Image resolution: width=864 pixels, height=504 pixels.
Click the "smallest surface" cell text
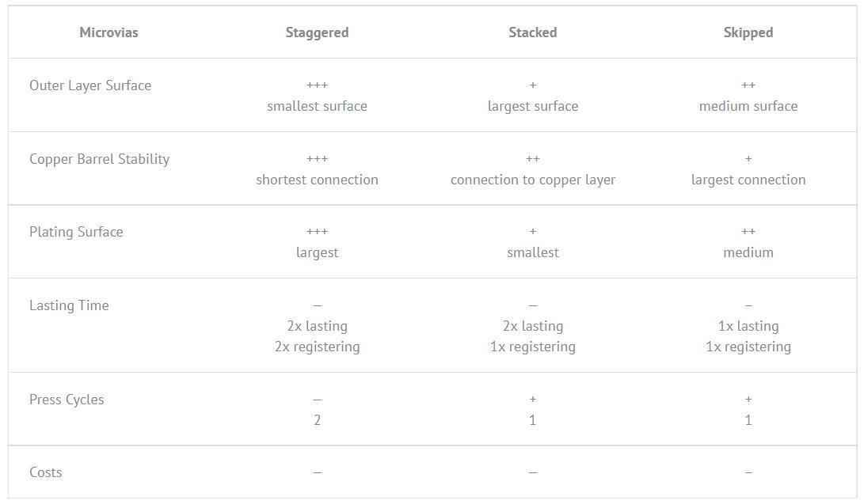coord(317,106)
